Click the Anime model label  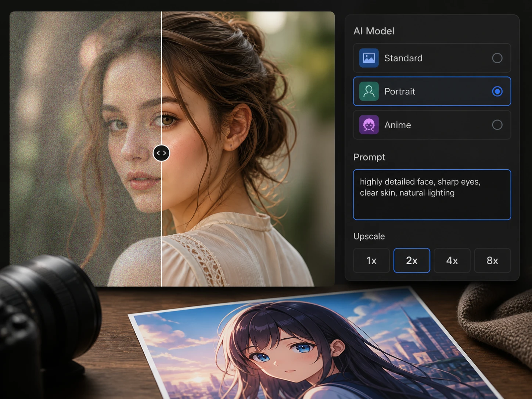(x=398, y=125)
